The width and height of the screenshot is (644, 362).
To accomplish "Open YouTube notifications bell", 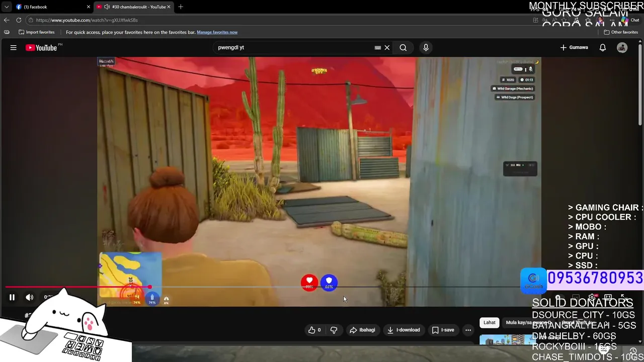I will tap(603, 48).
